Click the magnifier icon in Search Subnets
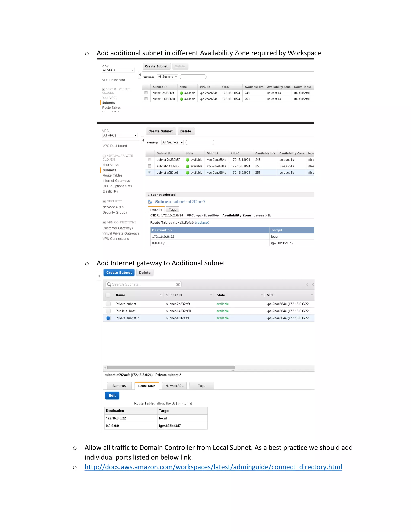Screen dimensions: 411x532 click(x=109, y=284)
